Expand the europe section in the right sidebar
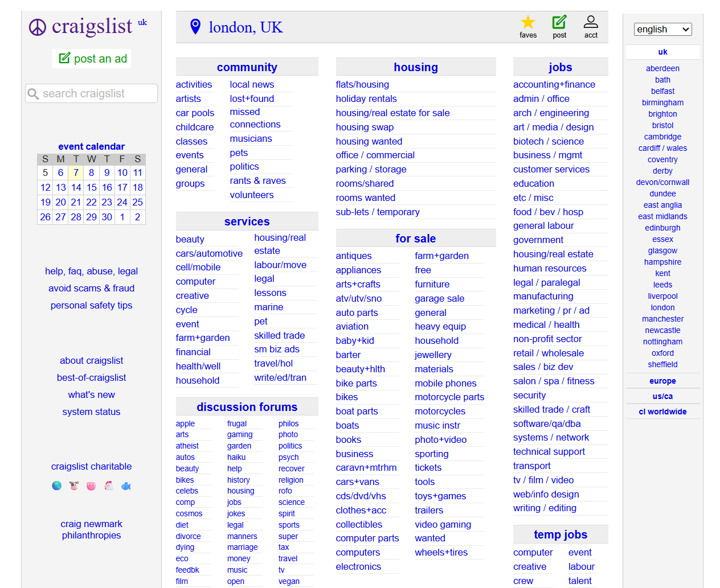 click(x=662, y=381)
